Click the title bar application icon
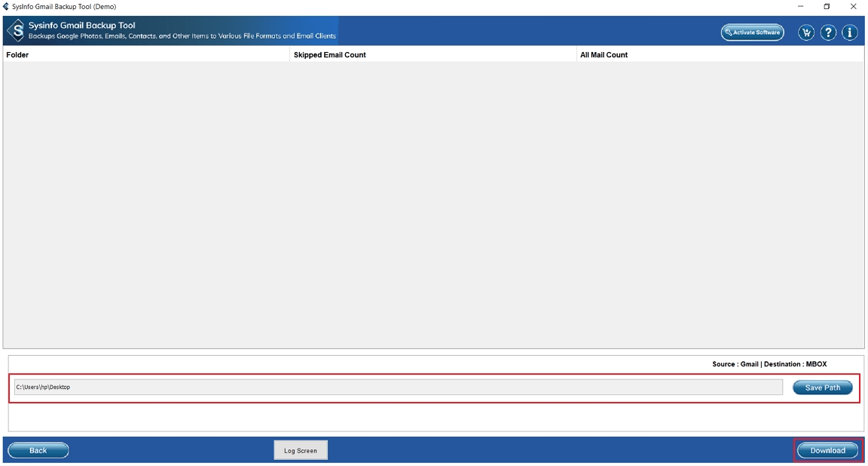 [5, 7]
